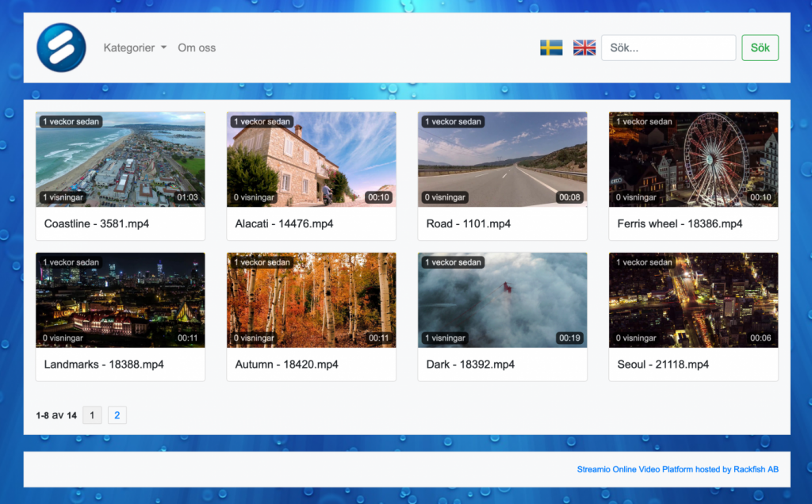Image resolution: width=812 pixels, height=504 pixels.
Task: Click '1 visningar' badge on Dark video
Action: (445, 338)
